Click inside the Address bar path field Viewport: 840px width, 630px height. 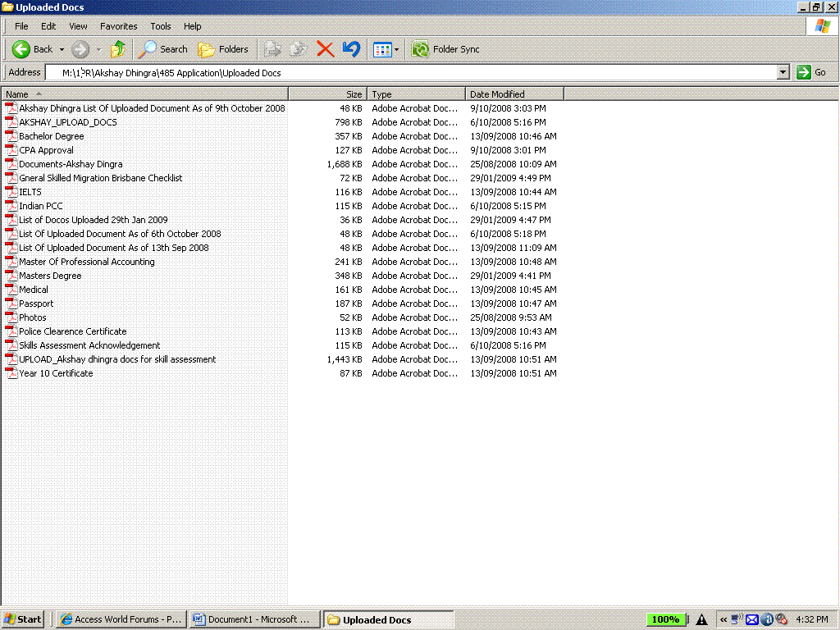(x=412, y=73)
